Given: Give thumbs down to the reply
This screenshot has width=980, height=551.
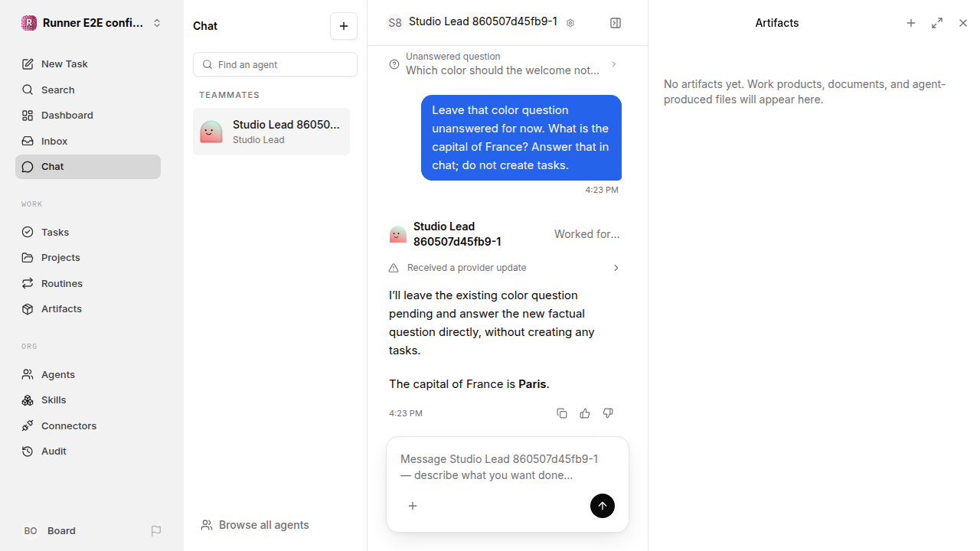Looking at the screenshot, I should click(x=608, y=413).
